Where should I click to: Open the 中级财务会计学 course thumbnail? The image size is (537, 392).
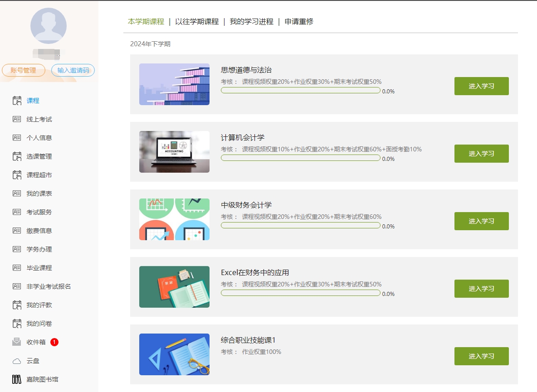tap(174, 219)
